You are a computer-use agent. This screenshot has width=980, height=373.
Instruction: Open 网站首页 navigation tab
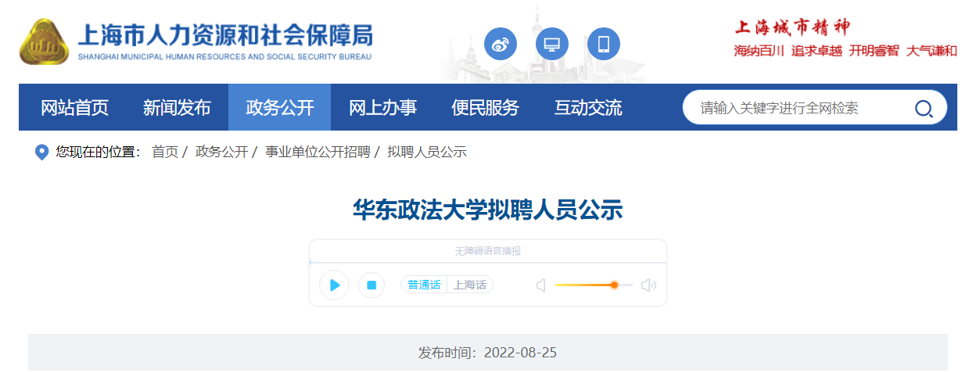(75, 108)
